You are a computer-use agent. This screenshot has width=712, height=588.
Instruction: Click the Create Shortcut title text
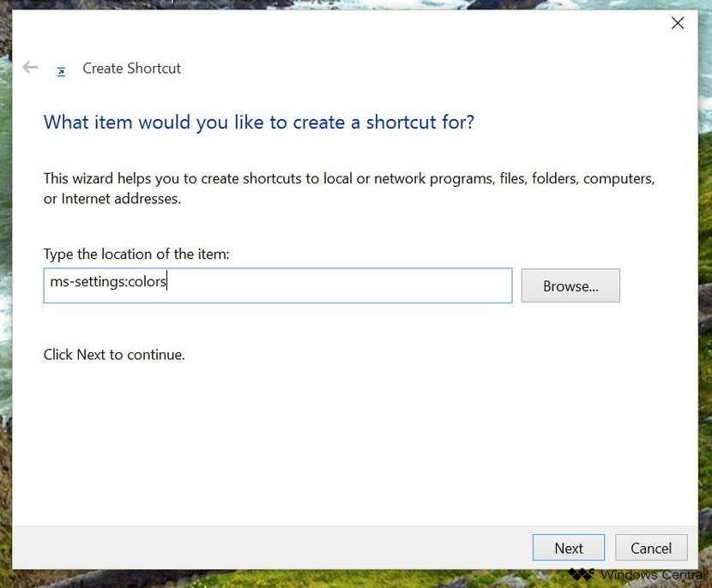[x=131, y=69]
